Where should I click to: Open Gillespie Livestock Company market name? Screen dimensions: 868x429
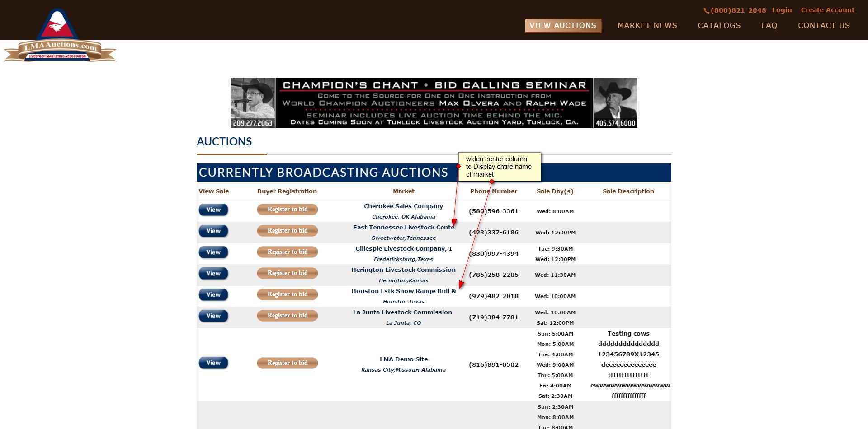point(404,249)
